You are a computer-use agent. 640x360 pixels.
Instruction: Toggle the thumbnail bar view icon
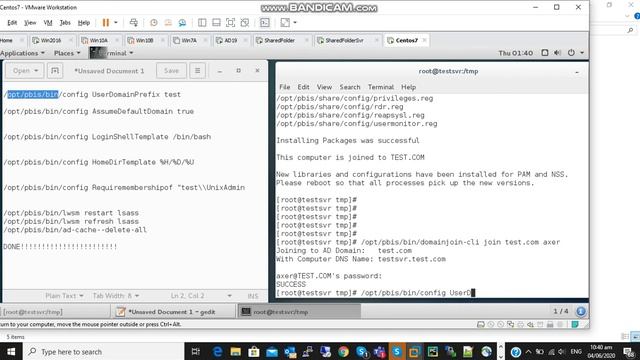coord(216,23)
